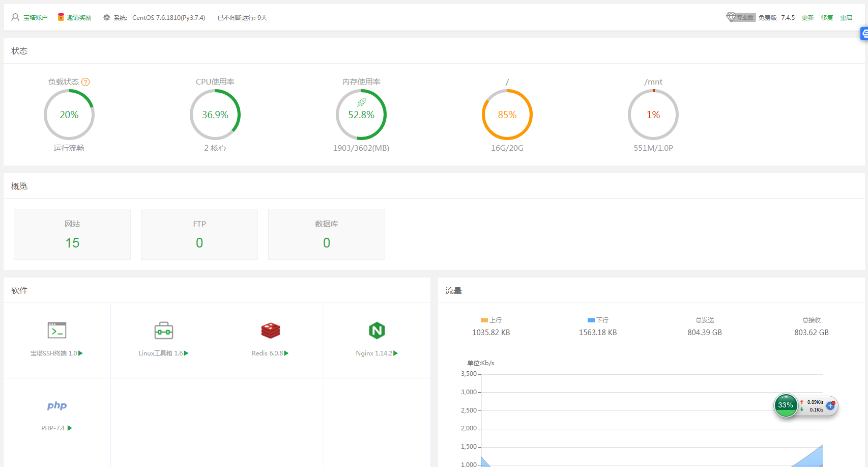Image resolution: width=868 pixels, height=467 pixels.
Task: Open the Redis software icon
Action: [x=271, y=331]
